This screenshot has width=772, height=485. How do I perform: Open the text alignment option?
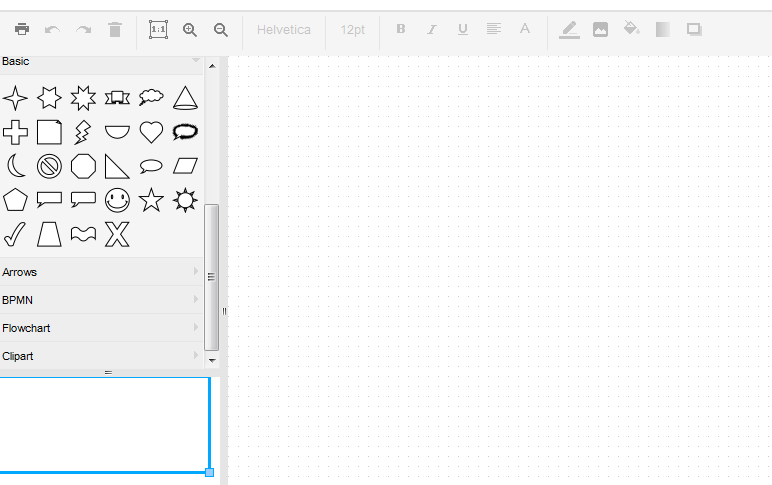(494, 29)
